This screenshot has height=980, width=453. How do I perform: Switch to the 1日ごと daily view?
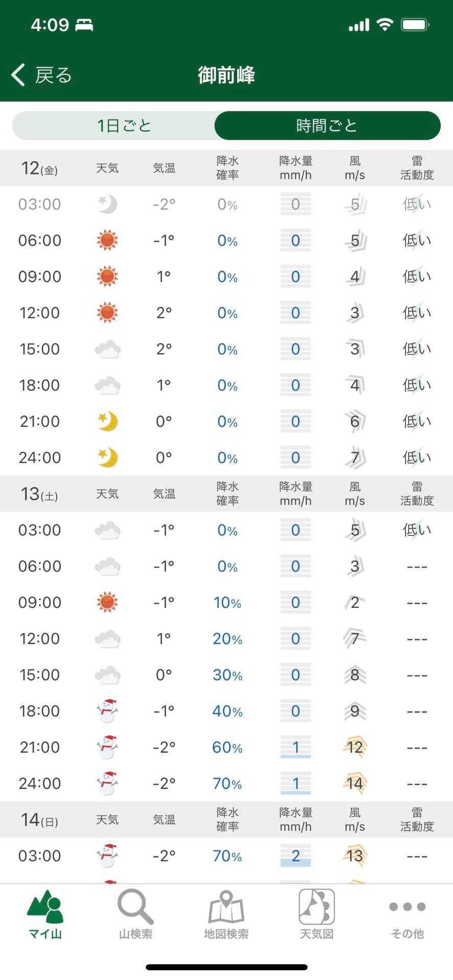(124, 126)
